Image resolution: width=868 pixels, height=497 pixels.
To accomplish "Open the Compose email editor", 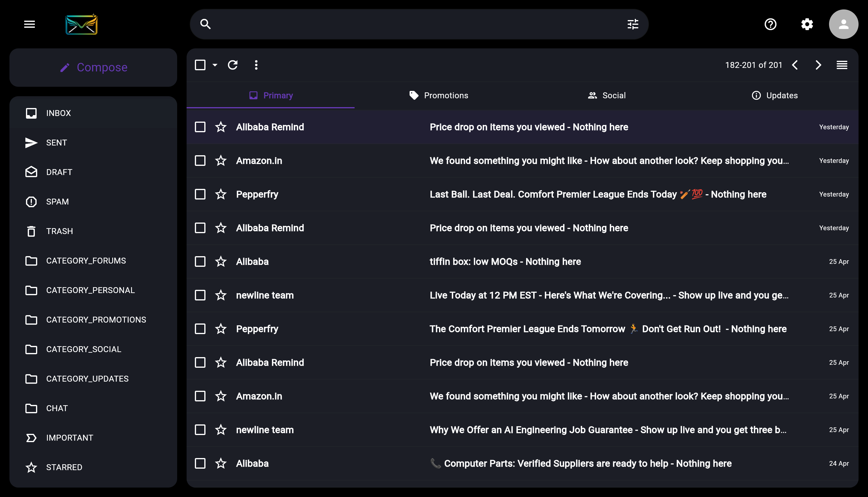I will [93, 67].
